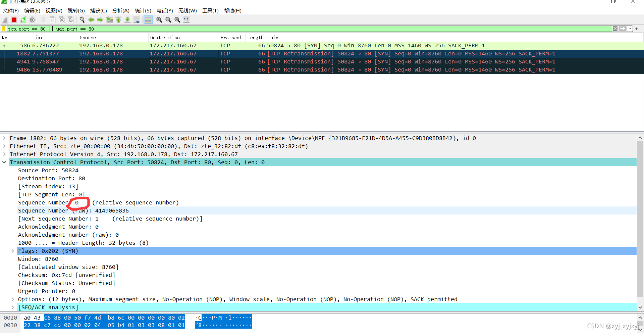Sort packets by No. column
This screenshot has width=644, height=333.
(x=16, y=38)
